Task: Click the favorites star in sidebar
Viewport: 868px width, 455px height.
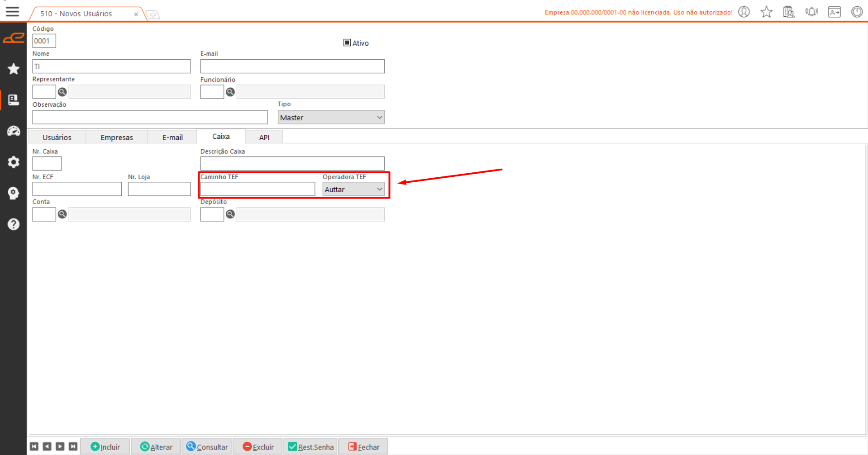Action: (x=14, y=69)
